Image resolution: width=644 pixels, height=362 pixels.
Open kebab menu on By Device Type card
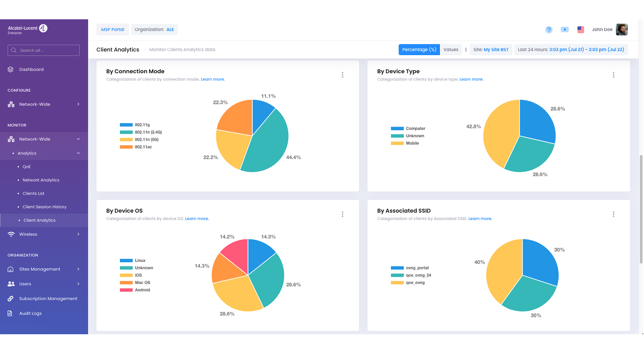click(x=613, y=75)
